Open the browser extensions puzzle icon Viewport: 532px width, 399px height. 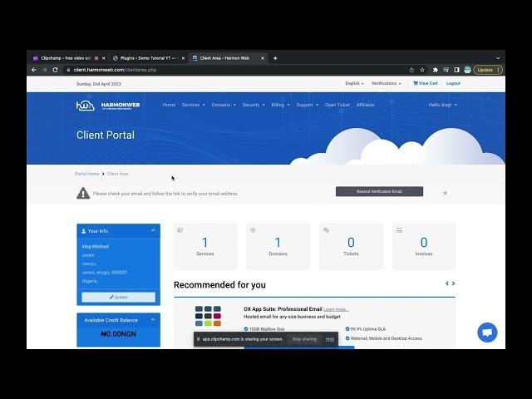(x=435, y=70)
